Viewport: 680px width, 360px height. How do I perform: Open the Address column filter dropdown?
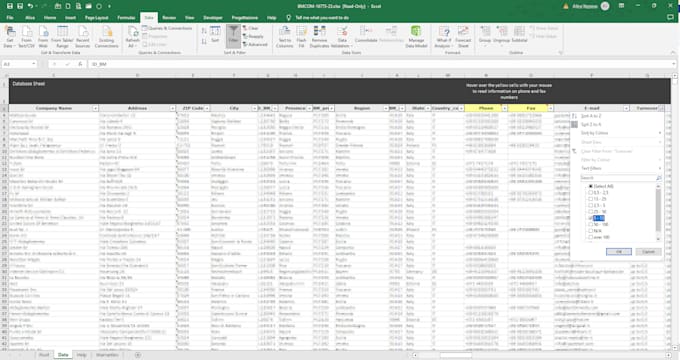pyautogui.click(x=173, y=108)
